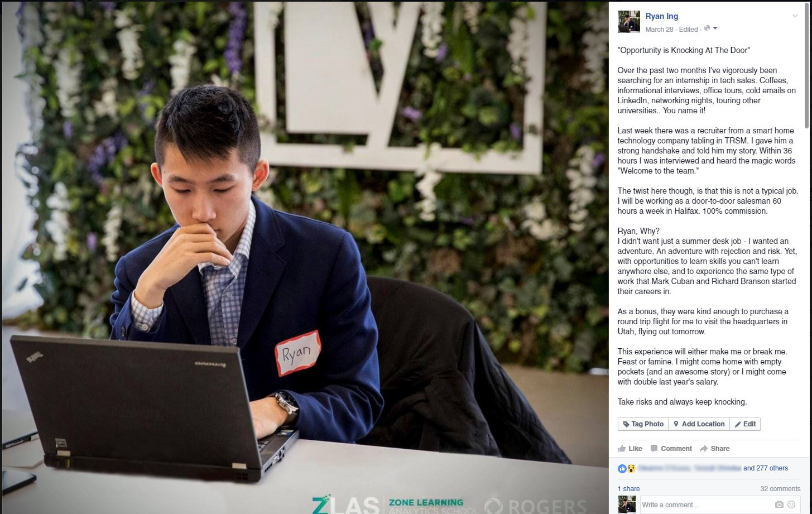This screenshot has width=812, height=514.
Task: Show the 32 comments
Action: click(780, 489)
